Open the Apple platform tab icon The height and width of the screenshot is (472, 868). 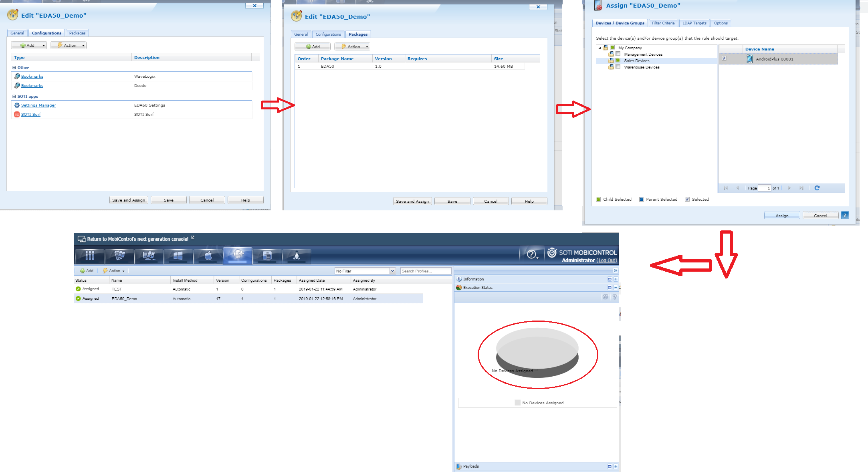coord(208,256)
